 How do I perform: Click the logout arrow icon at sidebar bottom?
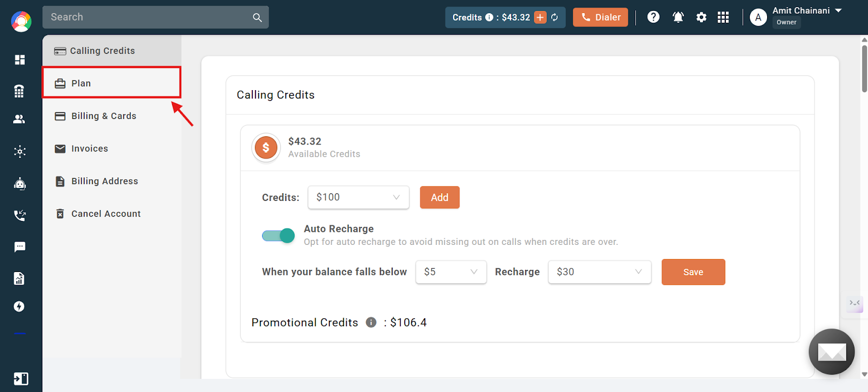pos(21,378)
